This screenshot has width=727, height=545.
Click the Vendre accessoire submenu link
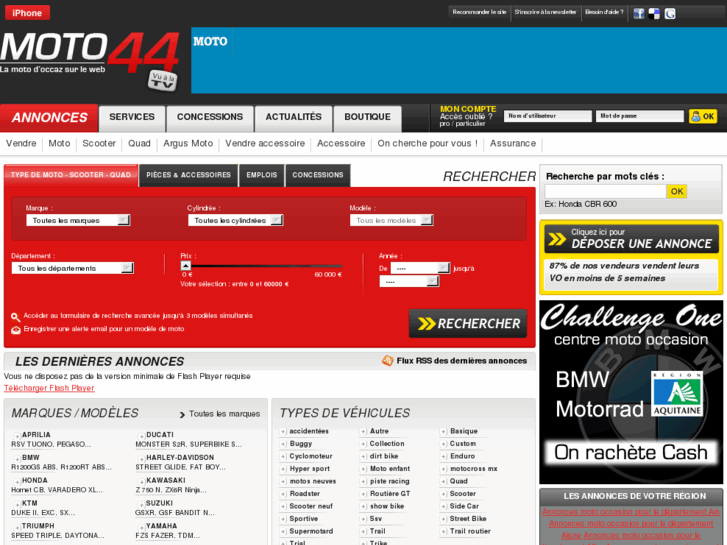tap(265, 144)
